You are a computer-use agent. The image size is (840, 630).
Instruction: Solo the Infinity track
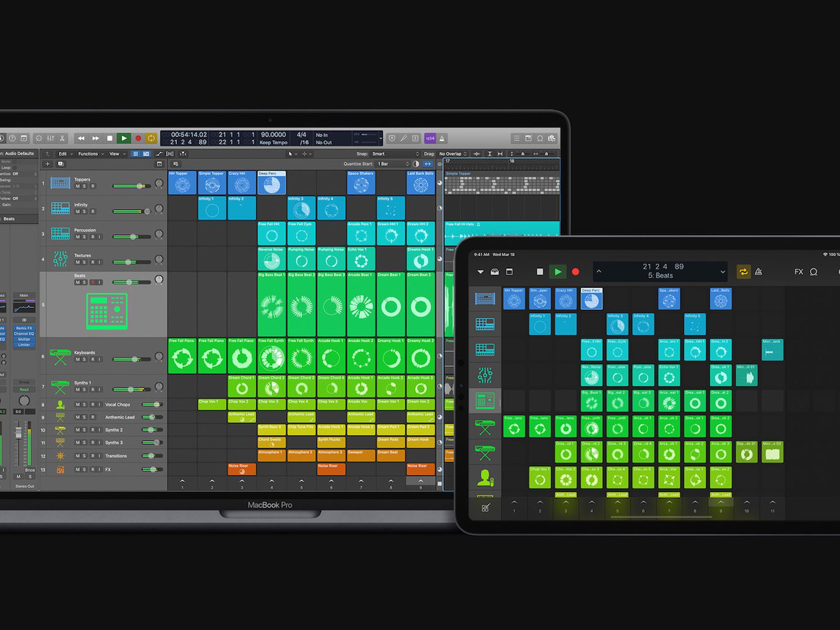pos(85,212)
